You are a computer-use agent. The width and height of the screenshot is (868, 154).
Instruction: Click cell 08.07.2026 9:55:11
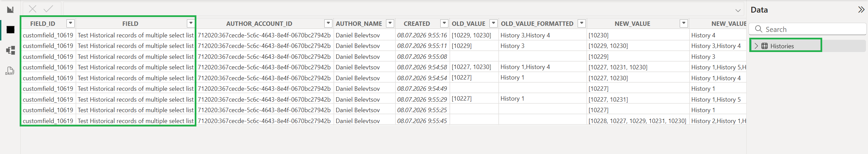click(x=422, y=46)
